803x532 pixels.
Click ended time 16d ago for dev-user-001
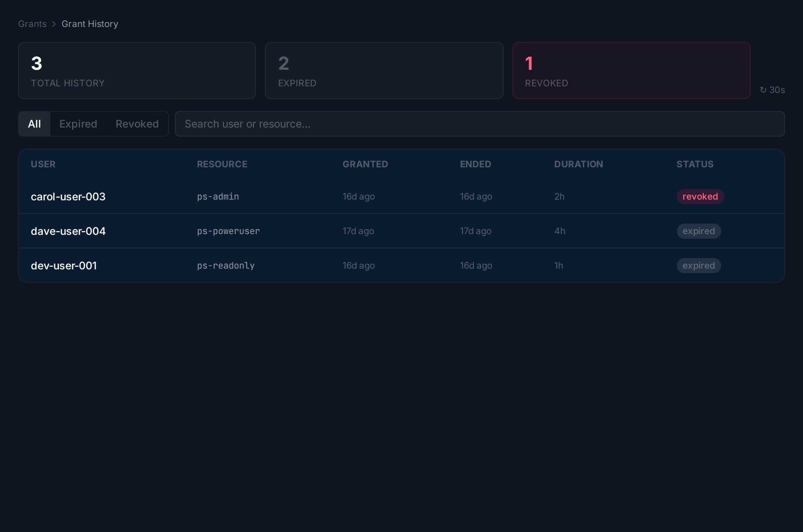(x=476, y=266)
